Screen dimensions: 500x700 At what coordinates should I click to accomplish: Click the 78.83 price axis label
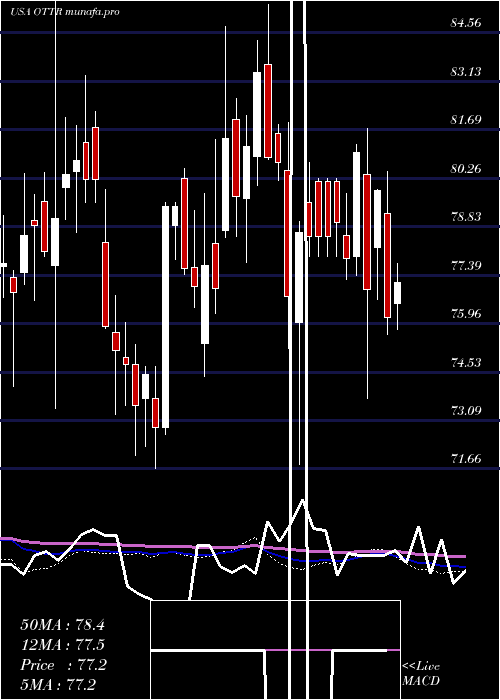[x=466, y=217]
